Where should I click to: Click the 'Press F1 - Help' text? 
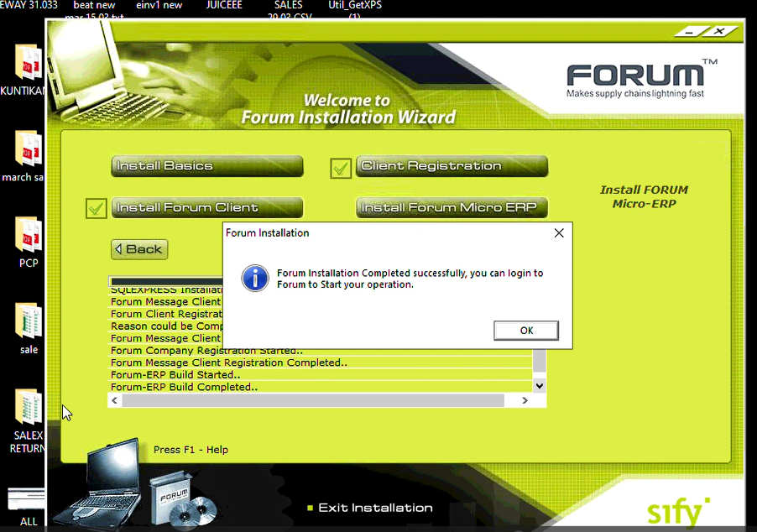pos(191,450)
